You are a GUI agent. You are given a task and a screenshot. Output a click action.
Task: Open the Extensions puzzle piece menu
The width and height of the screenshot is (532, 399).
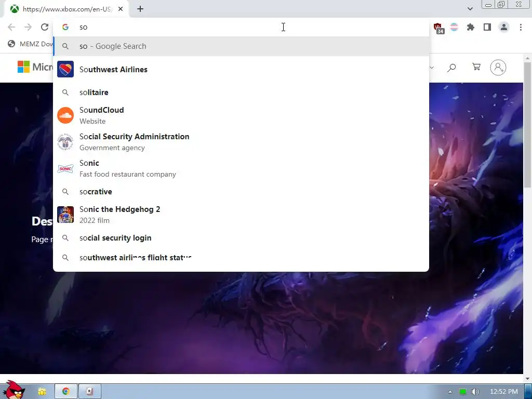point(471,27)
